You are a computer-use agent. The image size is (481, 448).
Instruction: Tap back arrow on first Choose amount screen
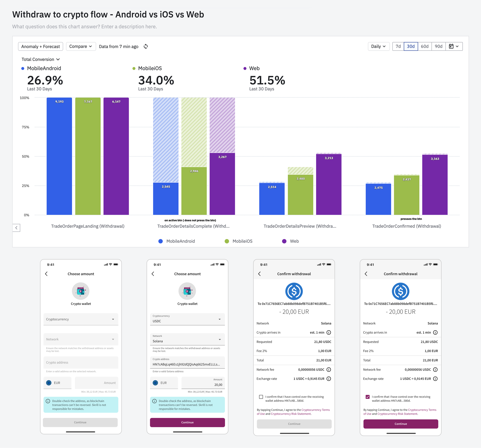[46, 274]
